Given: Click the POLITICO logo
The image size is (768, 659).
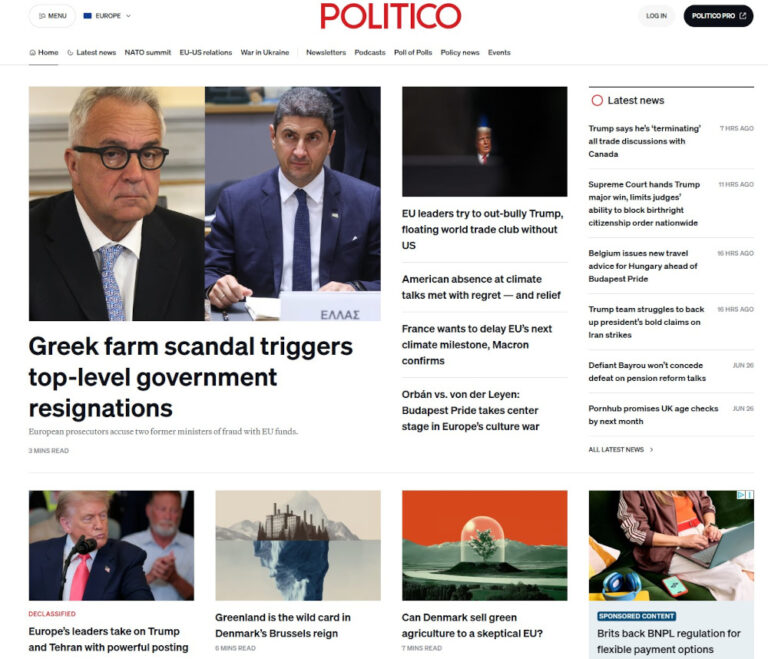Looking at the screenshot, I should [x=390, y=16].
